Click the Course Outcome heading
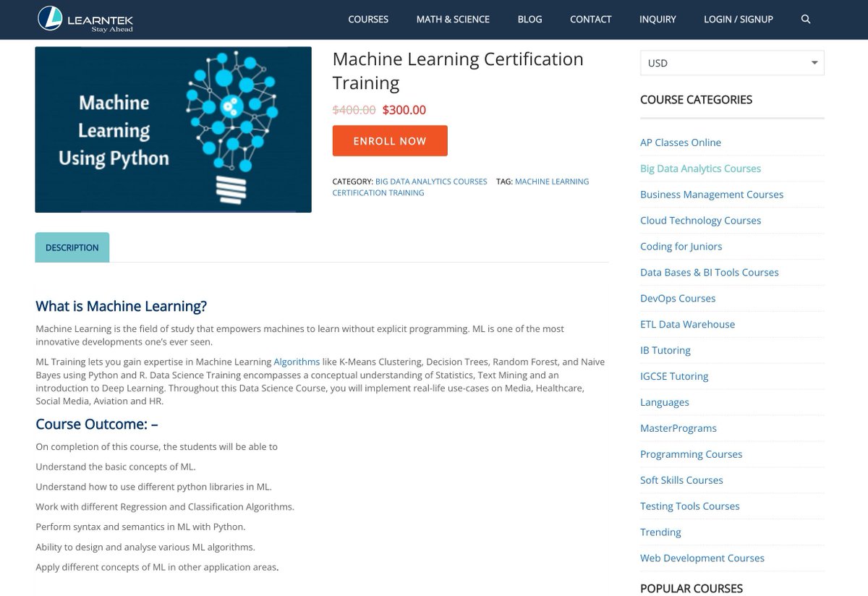 click(97, 425)
